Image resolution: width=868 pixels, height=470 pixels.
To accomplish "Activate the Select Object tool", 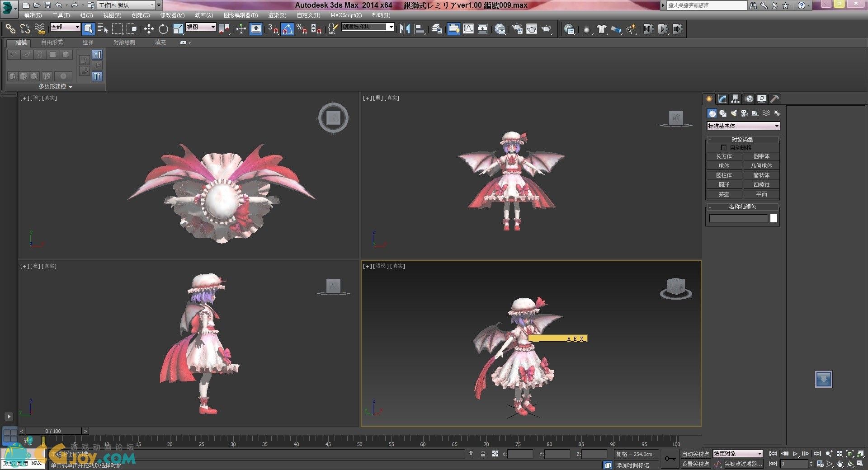I will (x=88, y=29).
